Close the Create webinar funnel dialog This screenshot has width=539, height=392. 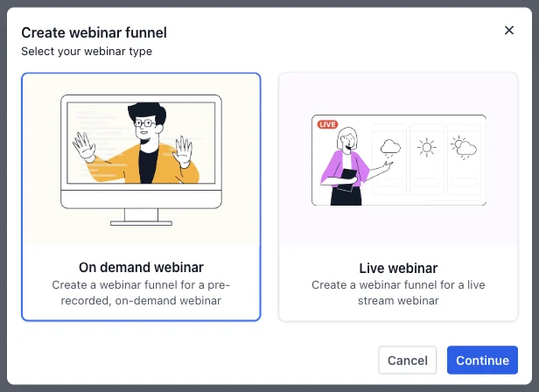pos(509,31)
